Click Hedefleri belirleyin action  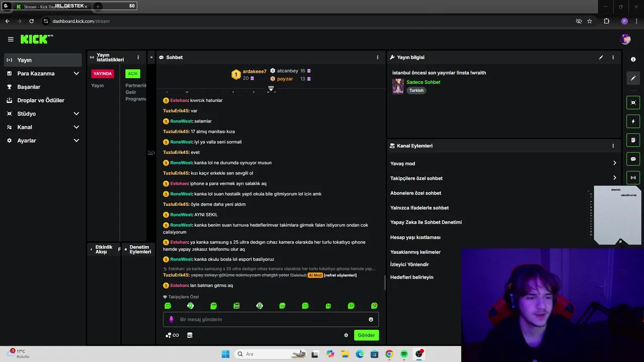coord(412,277)
